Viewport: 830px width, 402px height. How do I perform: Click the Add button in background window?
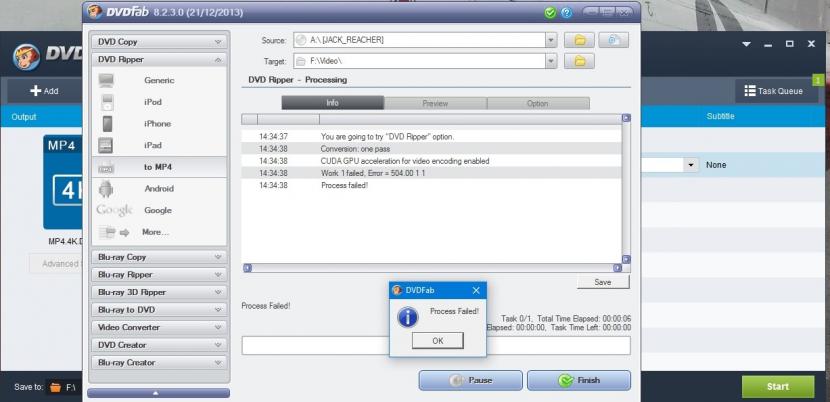coord(44,91)
